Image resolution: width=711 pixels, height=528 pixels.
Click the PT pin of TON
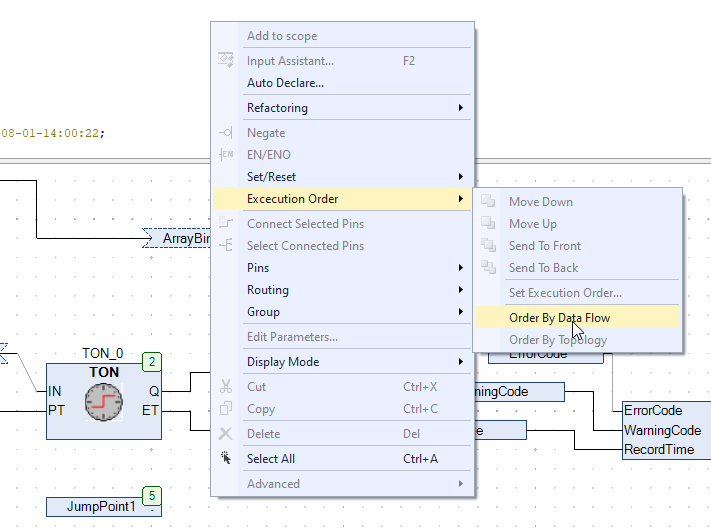[x=56, y=411]
